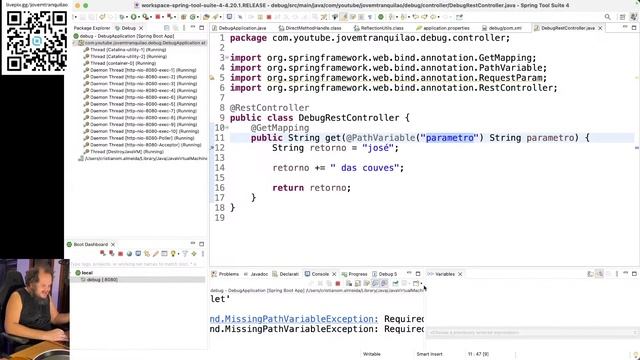The width and height of the screenshot is (640, 360).
Task: Click the green Run launch icon in main toolbar
Action: 133,17
